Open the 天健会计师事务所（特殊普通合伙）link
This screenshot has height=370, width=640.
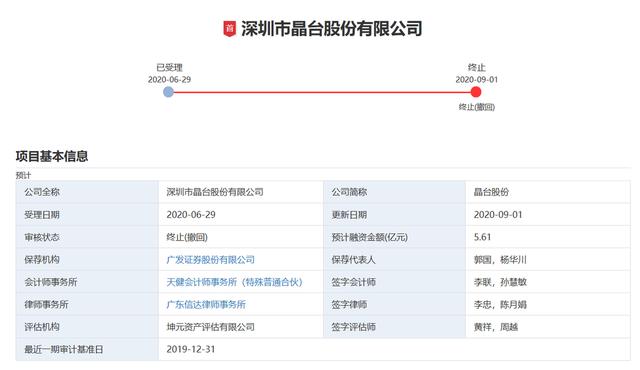[x=234, y=282]
